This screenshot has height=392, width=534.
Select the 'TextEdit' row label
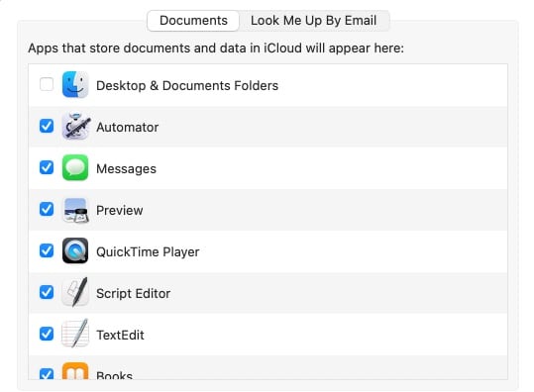point(120,336)
